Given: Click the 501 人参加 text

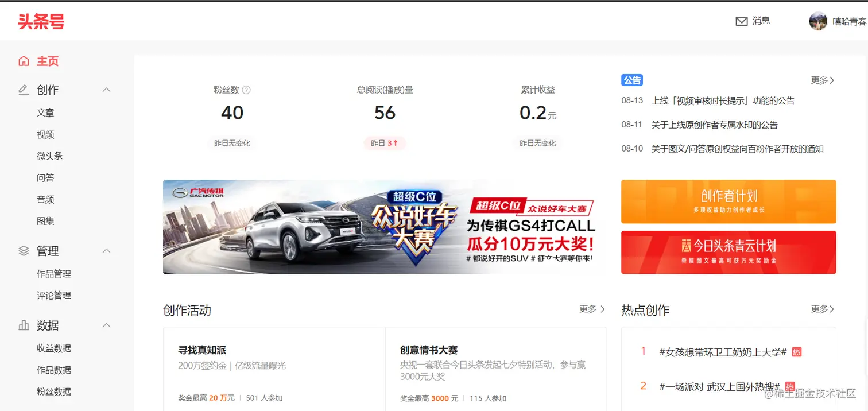Looking at the screenshot, I should pos(264,398).
